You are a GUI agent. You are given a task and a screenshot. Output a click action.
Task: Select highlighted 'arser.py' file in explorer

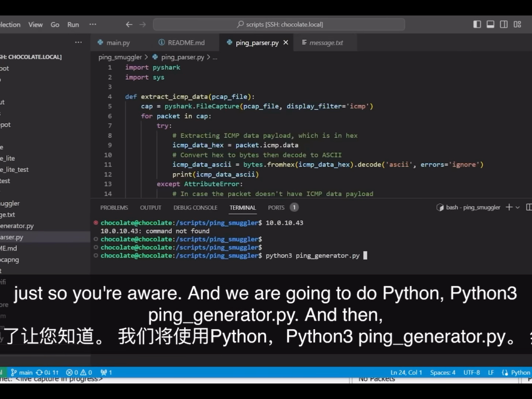coord(45,237)
